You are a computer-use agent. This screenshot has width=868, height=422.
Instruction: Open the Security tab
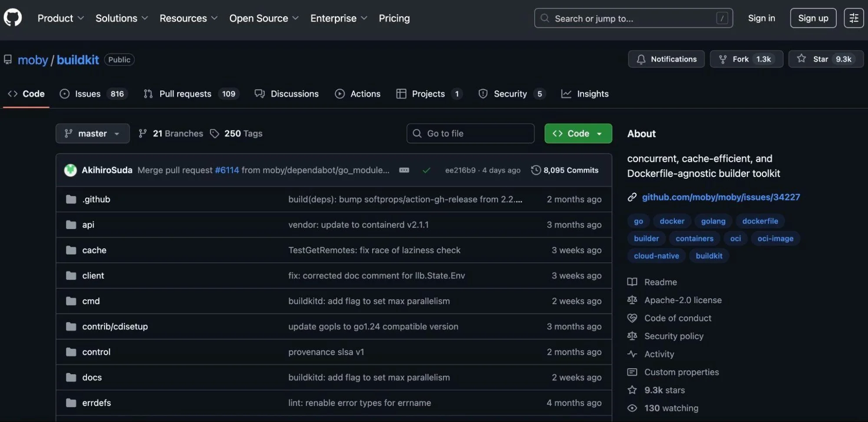coord(512,94)
